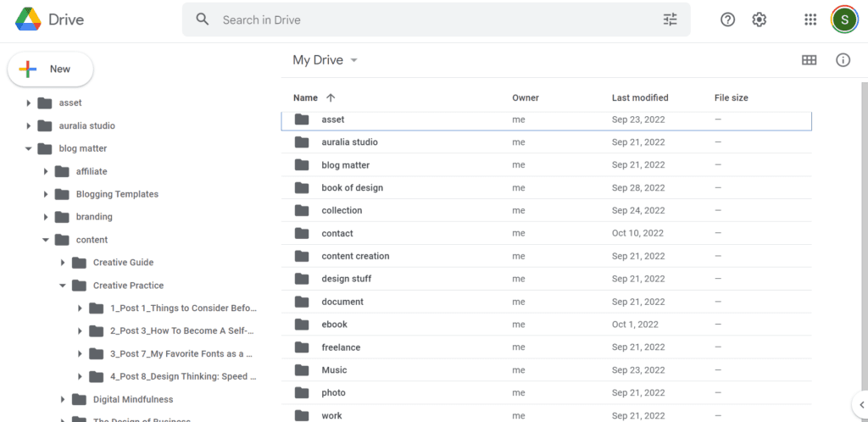This screenshot has height=422, width=868.
Task: Select the asset row in file list
Action: click(x=547, y=119)
